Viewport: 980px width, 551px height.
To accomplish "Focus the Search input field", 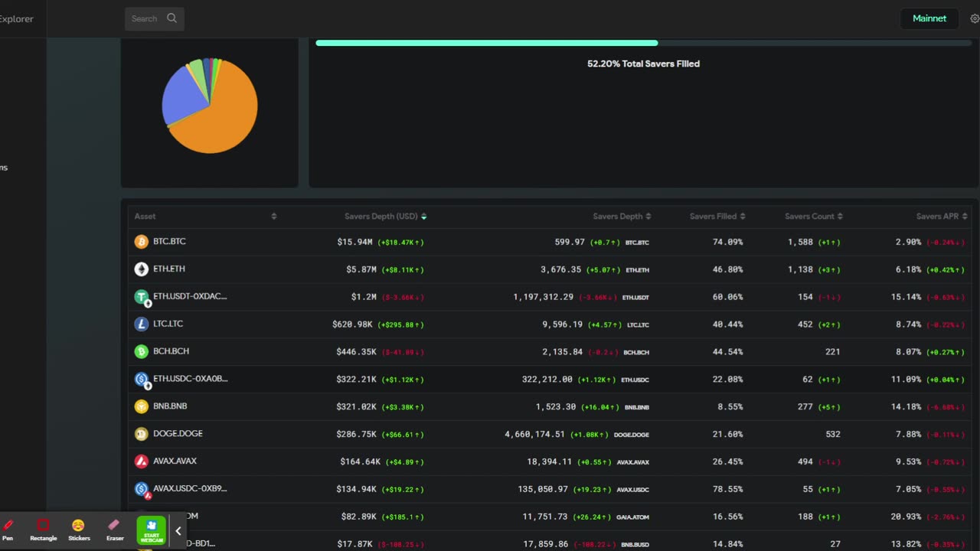I will coord(154,18).
